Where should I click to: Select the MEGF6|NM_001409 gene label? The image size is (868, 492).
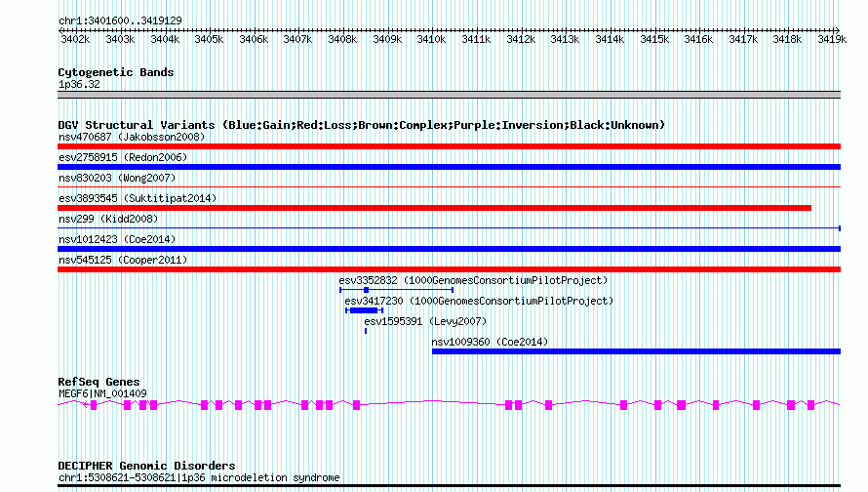click(x=102, y=394)
